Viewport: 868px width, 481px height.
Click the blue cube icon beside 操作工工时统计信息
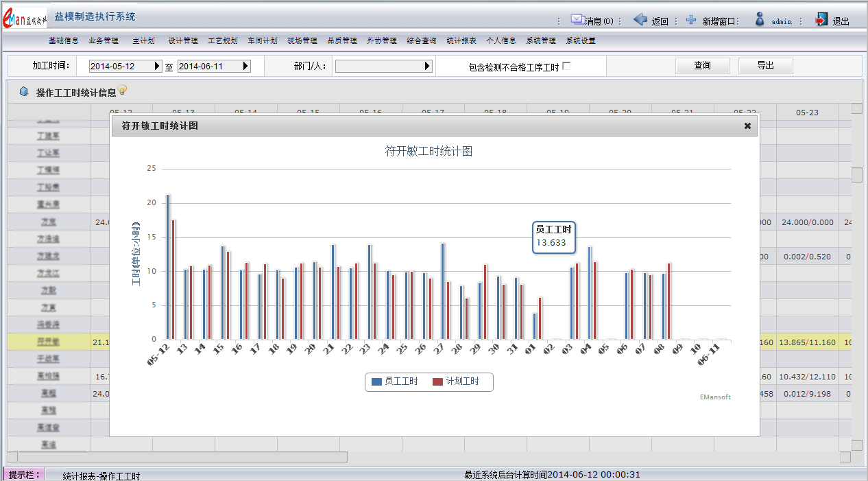pyautogui.click(x=24, y=92)
